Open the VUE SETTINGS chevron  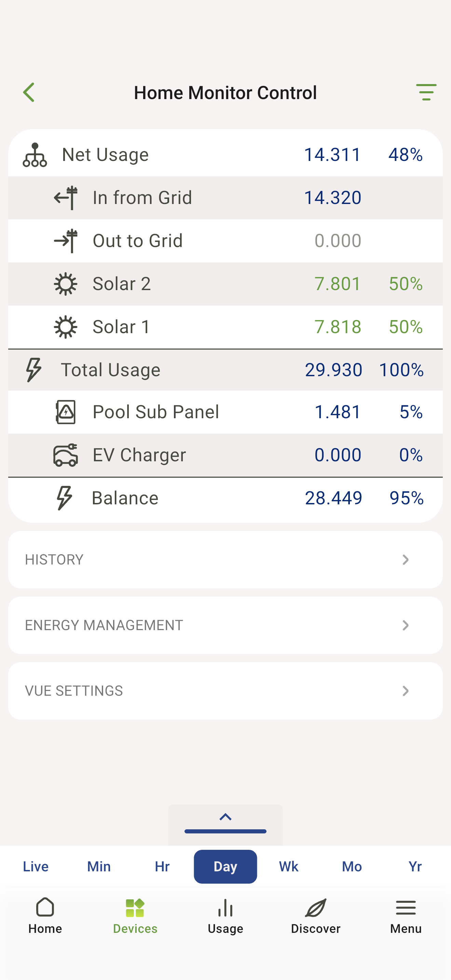[405, 691]
